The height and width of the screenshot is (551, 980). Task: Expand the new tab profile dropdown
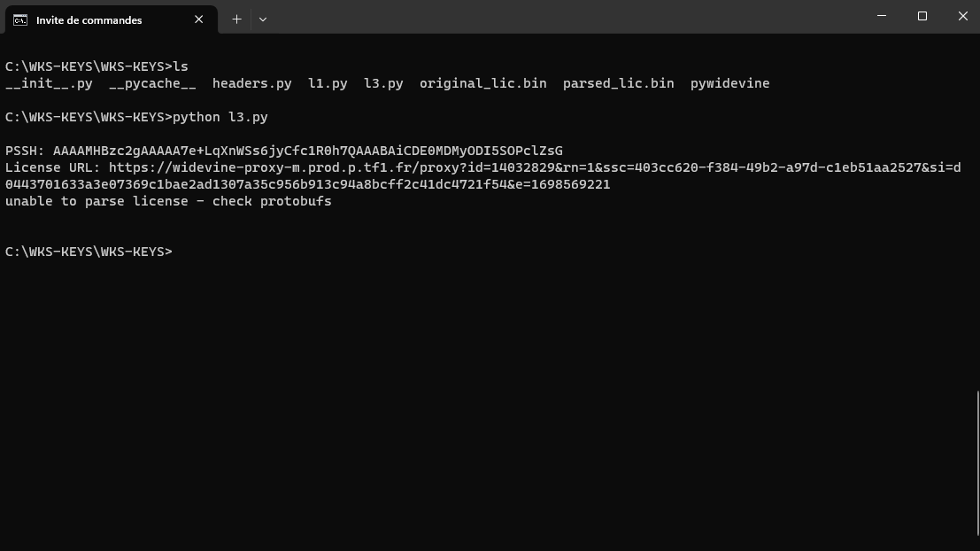(x=263, y=19)
